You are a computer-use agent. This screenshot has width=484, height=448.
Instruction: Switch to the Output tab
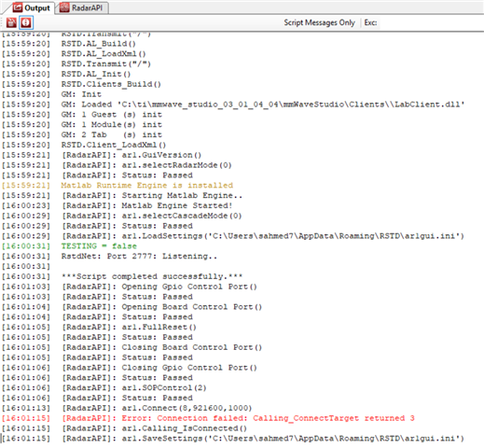(32, 7)
